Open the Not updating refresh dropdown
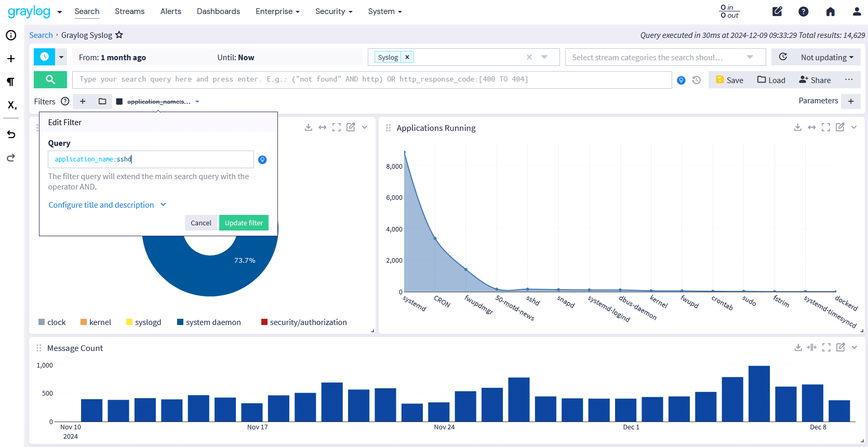 (x=826, y=58)
